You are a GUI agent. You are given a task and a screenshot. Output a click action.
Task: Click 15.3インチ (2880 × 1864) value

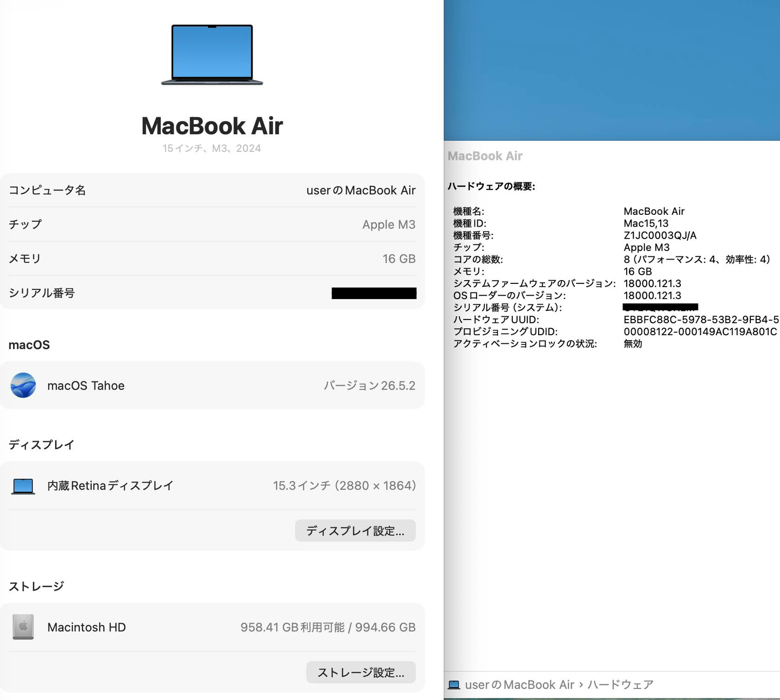click(344, 486)
